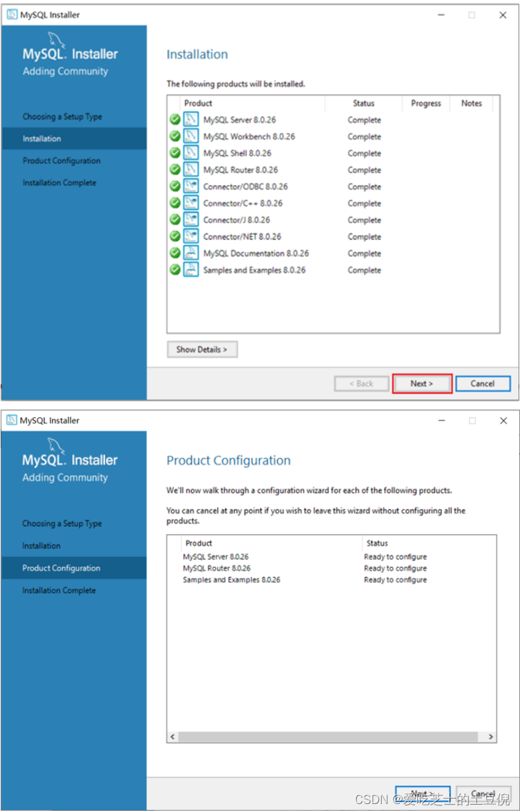520x812 pixels.
Task: Click 'MySQL Documentation 8.0.26' text in Installation list
Action: click(x=256, y=253)
